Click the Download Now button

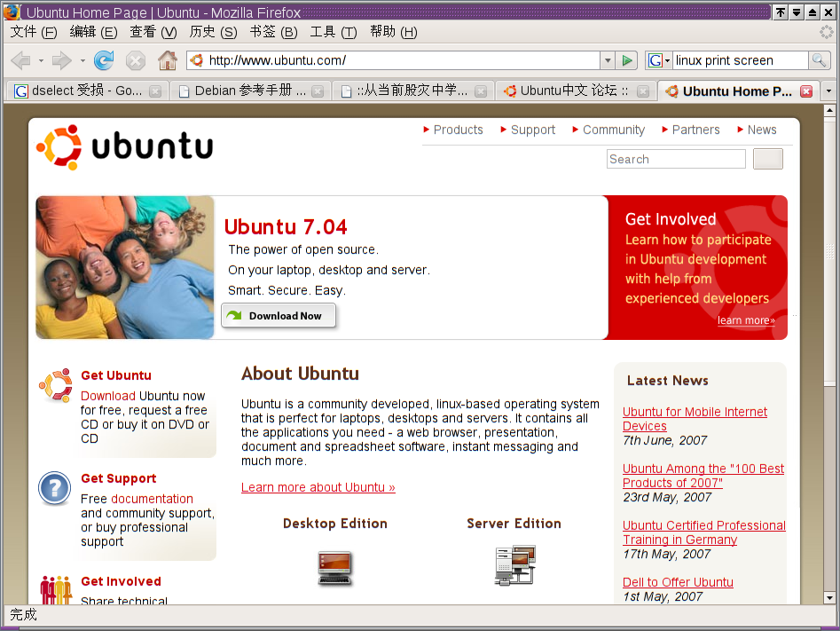279,316
